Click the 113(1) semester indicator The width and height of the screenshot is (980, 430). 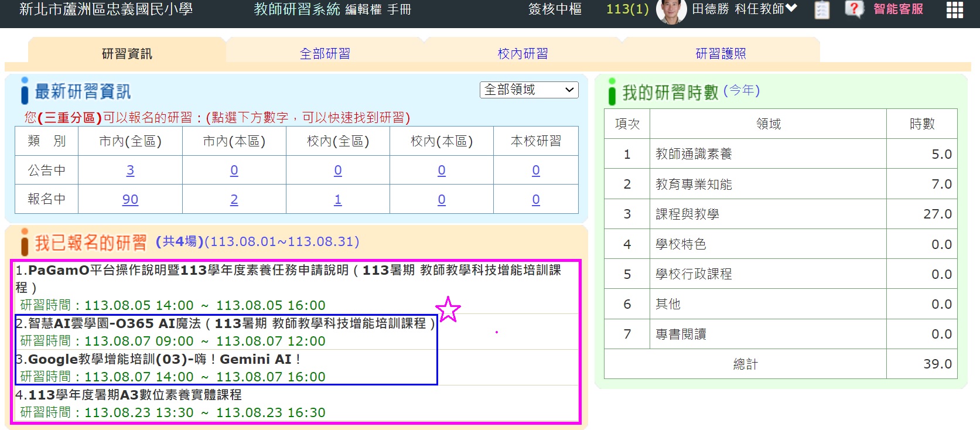(x=627, y=9)
